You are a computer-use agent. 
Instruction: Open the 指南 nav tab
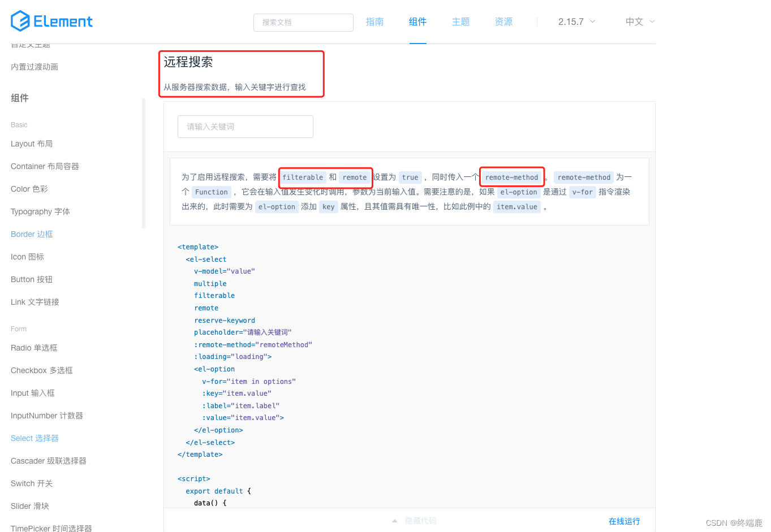tap(374, 21)
